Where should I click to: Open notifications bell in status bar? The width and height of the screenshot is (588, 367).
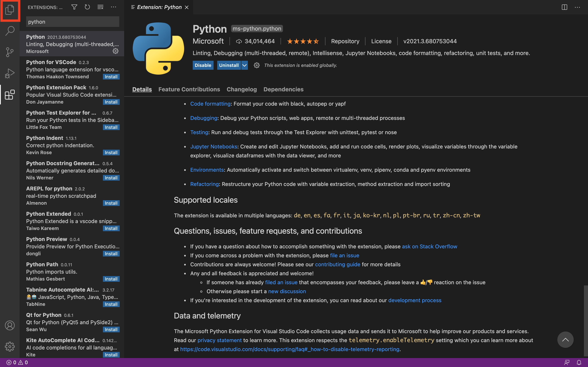coord(579,362)
